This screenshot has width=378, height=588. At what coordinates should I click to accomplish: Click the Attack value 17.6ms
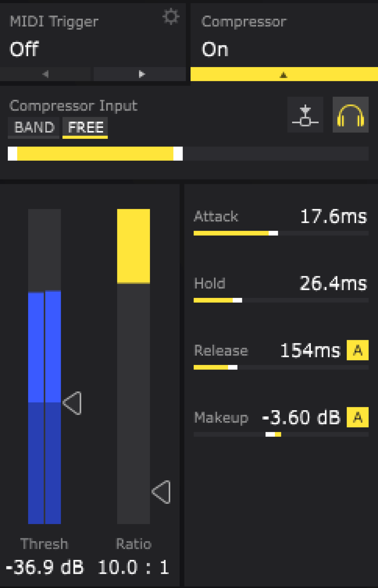coord(334,216)
